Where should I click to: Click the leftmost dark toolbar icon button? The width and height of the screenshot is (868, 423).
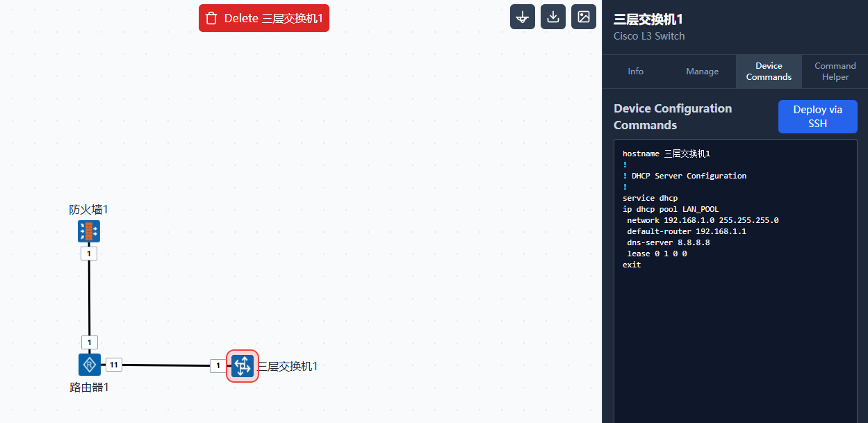(522, 17)
